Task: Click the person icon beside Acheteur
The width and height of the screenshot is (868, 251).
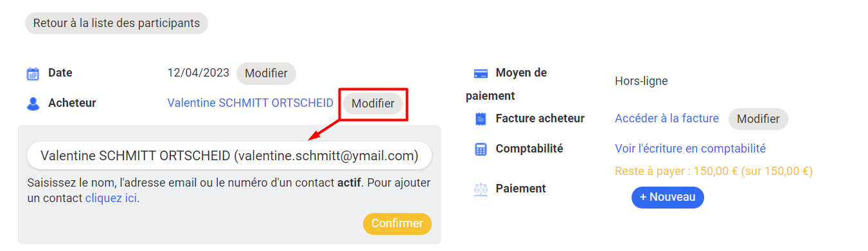Action: coord(33,104)
